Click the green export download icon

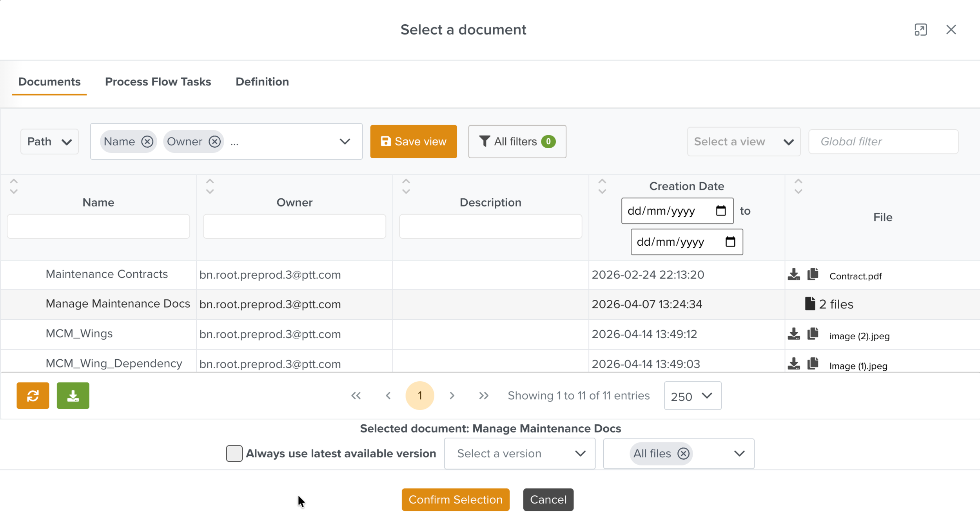(x=73, y=395)
